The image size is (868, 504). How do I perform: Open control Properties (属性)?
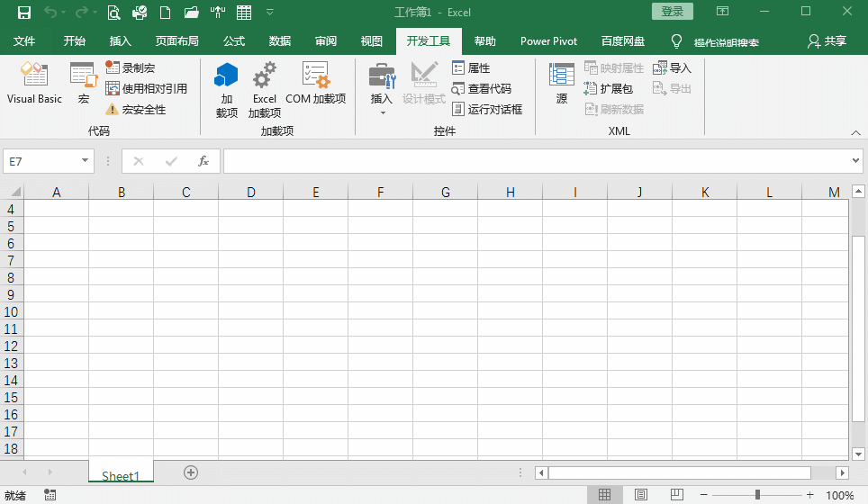click(471, 68)
